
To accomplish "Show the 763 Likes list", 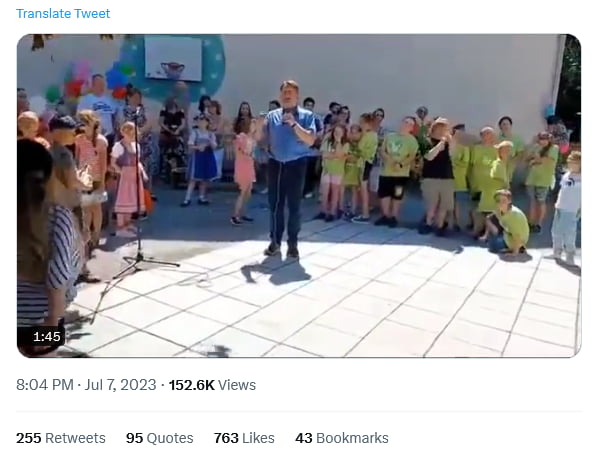I will 244,438.
